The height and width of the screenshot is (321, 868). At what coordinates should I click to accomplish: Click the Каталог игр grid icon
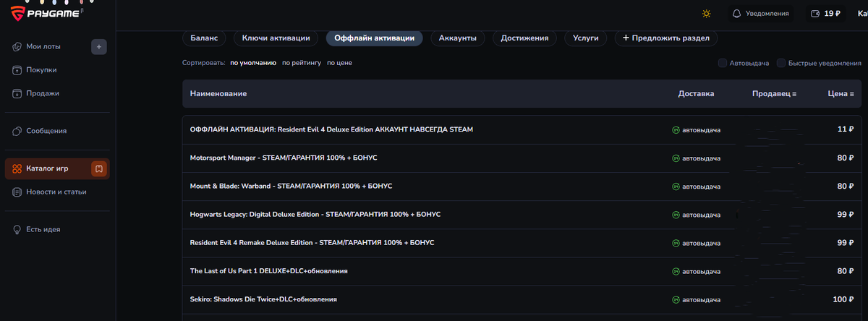[x=17, y=168]
